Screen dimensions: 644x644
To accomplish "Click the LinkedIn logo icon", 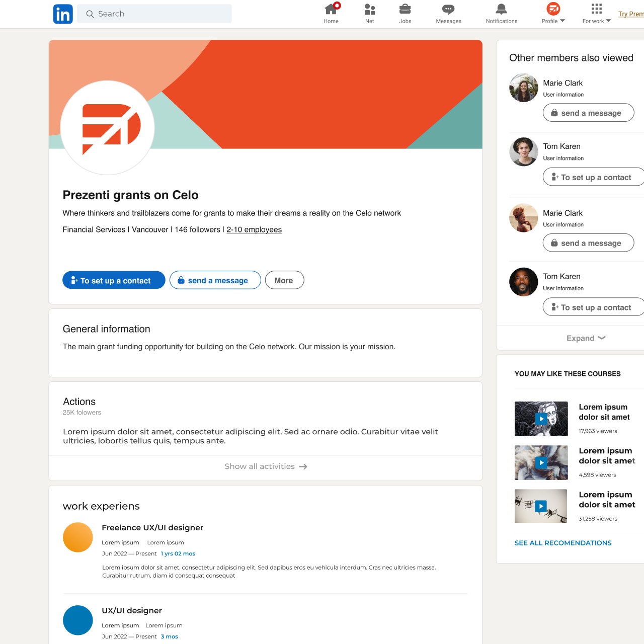I will click(63, 14).
